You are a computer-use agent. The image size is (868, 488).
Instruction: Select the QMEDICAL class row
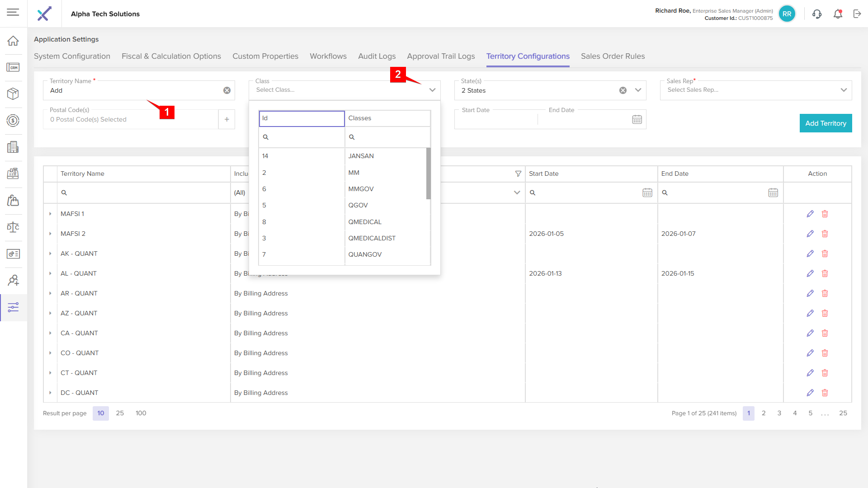[364, 222]
